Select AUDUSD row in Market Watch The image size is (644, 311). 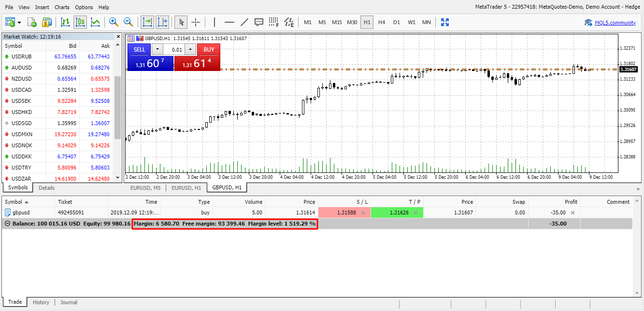click(57, 68)
